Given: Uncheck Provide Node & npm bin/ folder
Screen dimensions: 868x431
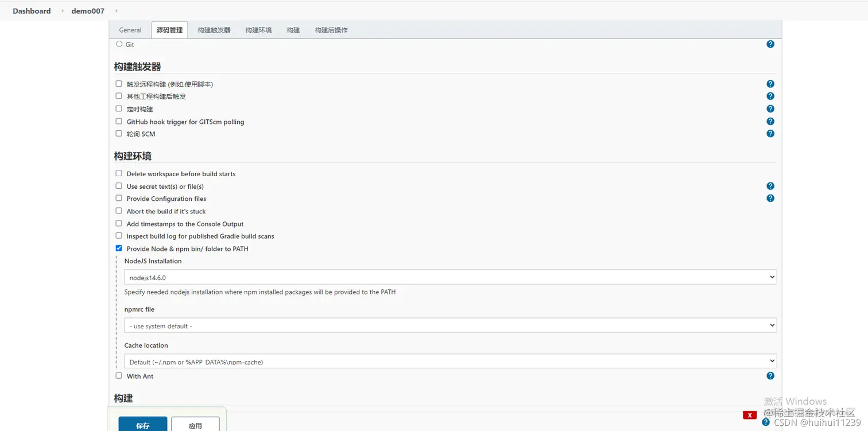Looking at the screenshot, I should pyautogui.click(x=119, y=248).
